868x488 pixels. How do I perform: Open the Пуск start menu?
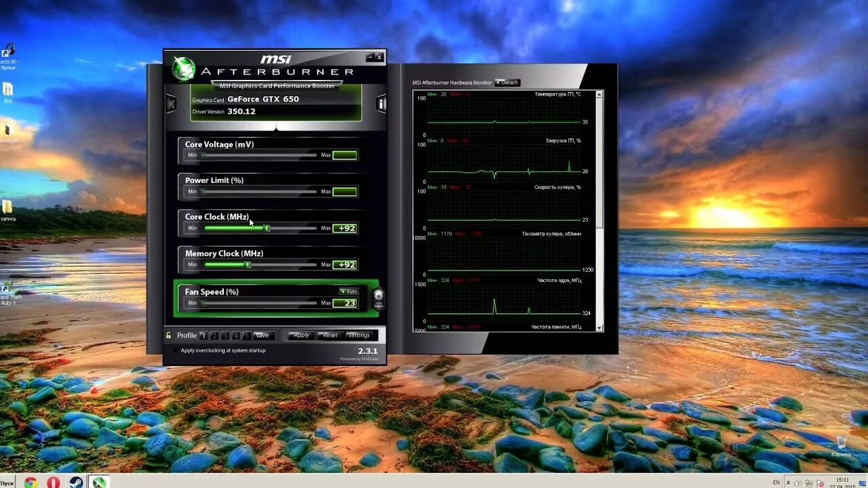tap(8, 482)
